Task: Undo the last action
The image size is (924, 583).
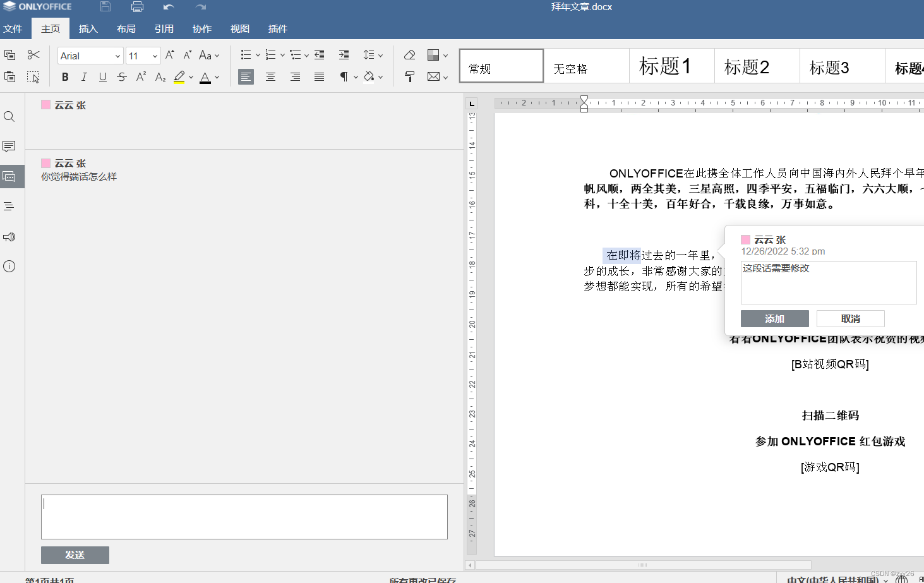Action: (x=169, y=7)
